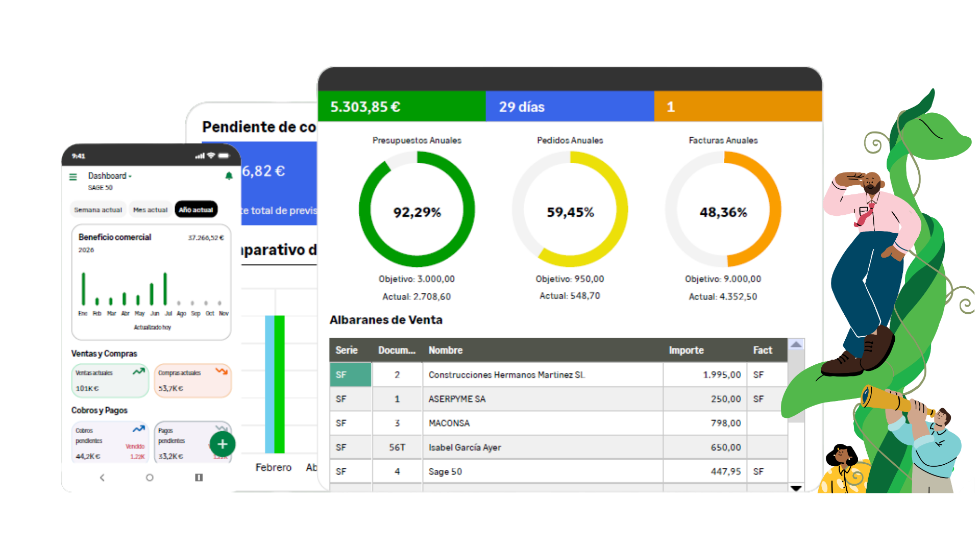Sort table by Nombre column header
The image size is (980, 551).
(x=543, y=350)
